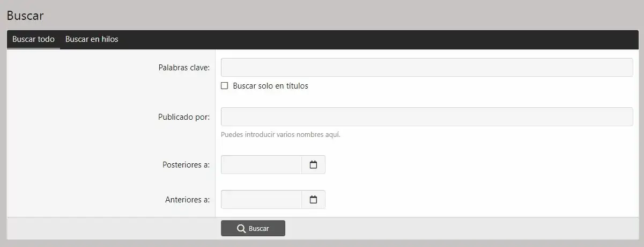Switch to the Buscar todo tab
This screenshot has height=247, width=644.
(x=33, y=39)
